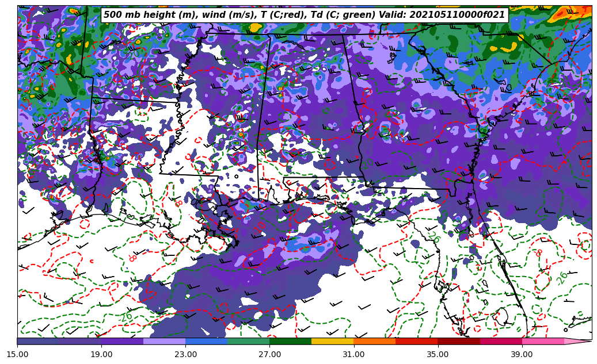Select the hot pink colorbar segment
Viewport: 597px width, 364px height.
pyautogui.click(x=542, y=341)
